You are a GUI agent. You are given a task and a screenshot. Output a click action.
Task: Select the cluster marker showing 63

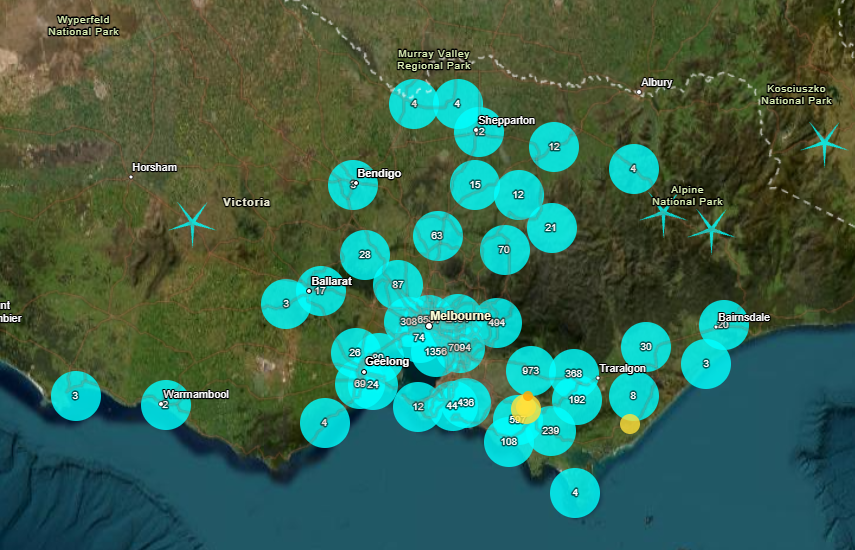point(437,236)
